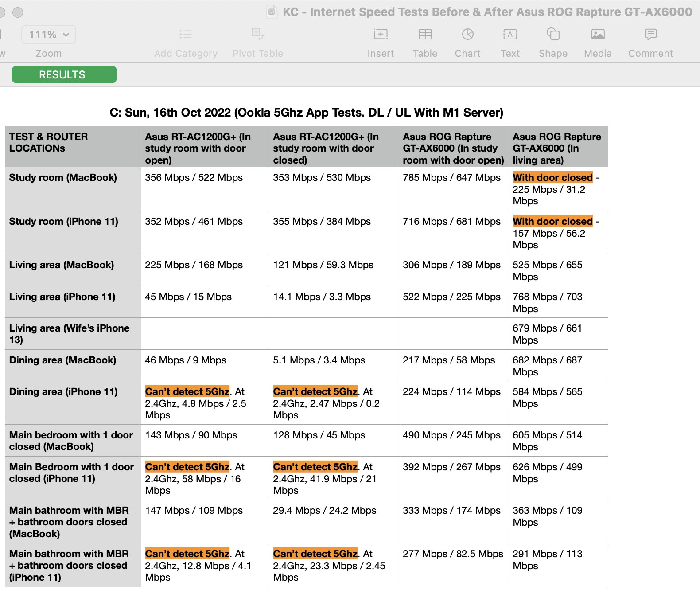The image size is (700, 594).
Task: Click the document title in title bar
Action: (487, 12)
